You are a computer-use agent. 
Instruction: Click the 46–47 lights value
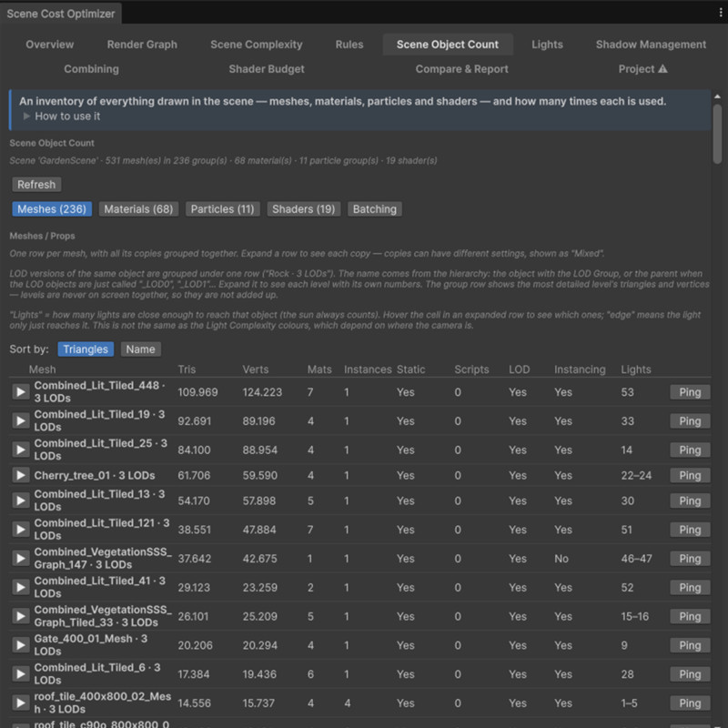click(636, 558)
